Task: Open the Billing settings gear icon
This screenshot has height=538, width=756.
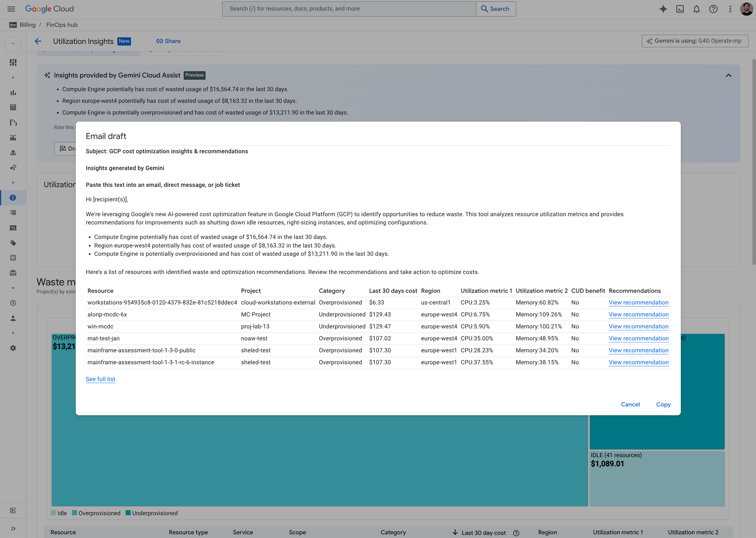Action: pos(13,348)
